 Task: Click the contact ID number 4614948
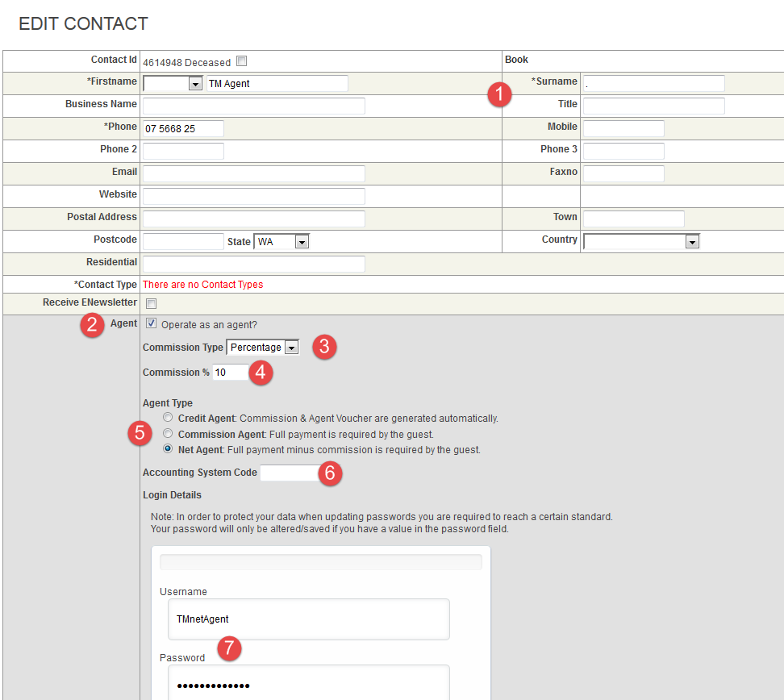tap(162, 63)
